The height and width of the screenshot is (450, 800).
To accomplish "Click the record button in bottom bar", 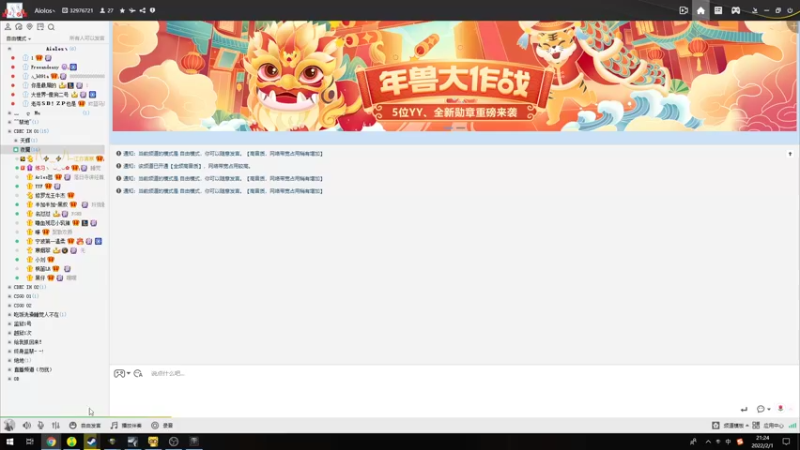I will [162, 426].
